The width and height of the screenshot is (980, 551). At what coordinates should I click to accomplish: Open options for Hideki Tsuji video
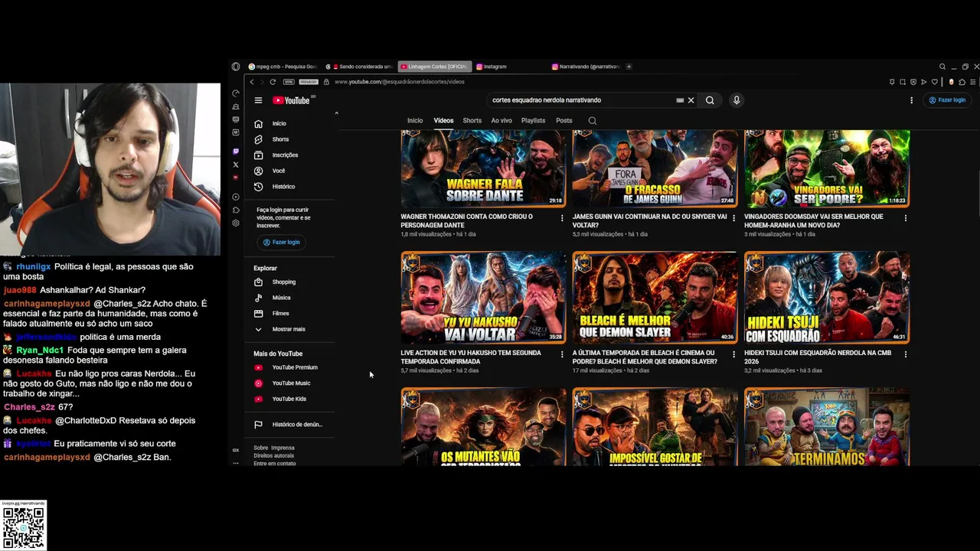point(906,354)
